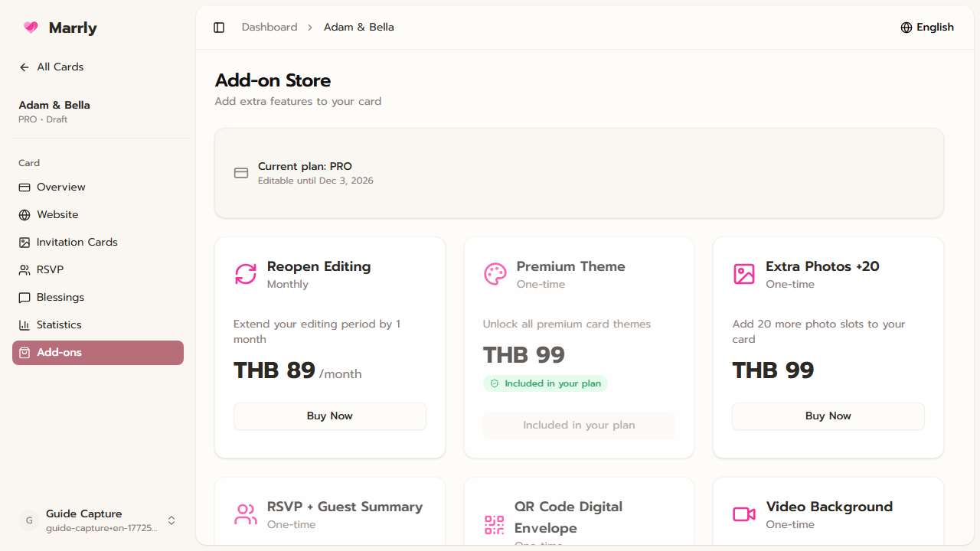Navigate back via the Dashboard breadcrumb link
Screen dimensions: 980x551
click(x=269, y=27)
